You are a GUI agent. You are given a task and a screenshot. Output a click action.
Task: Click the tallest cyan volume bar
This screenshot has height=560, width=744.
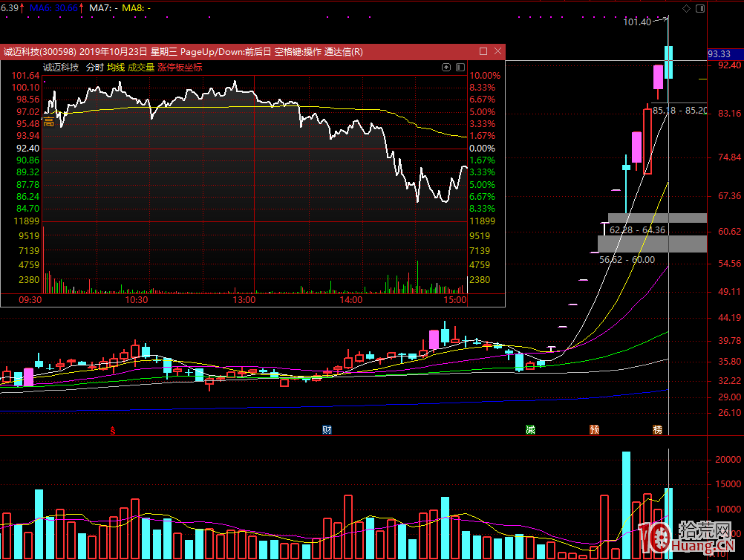pyautogui.click(x=626, y=505)
